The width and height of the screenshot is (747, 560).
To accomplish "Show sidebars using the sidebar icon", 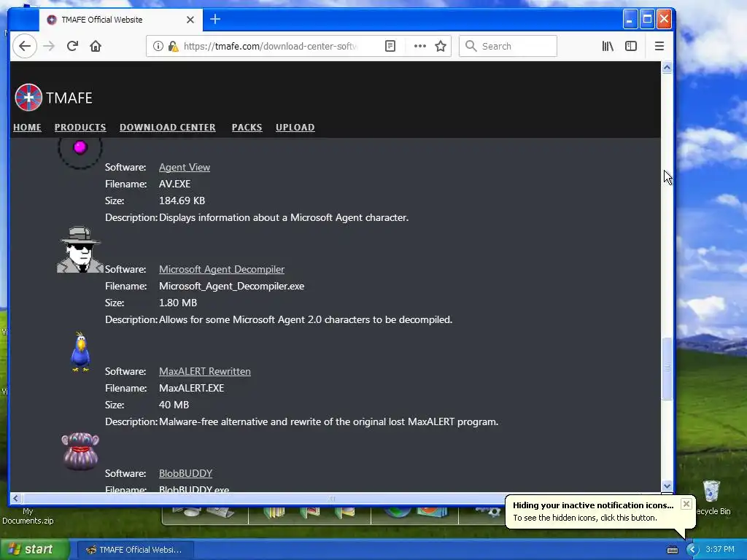I will point(631,46).
